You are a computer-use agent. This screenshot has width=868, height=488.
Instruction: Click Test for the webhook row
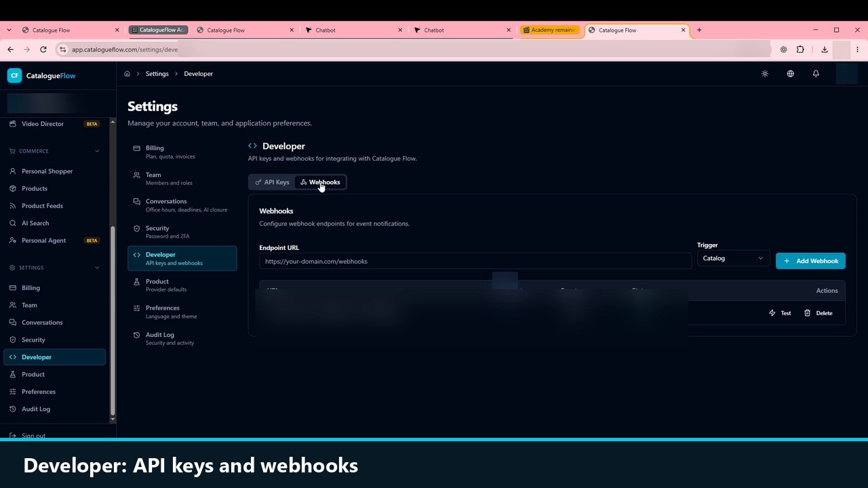click(780, 313)
